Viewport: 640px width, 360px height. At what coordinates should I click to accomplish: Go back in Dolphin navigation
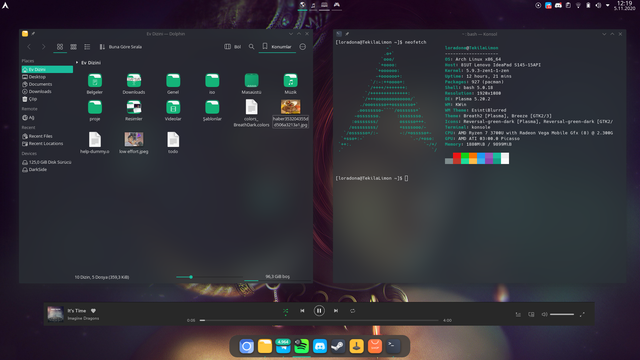pos(29,47)
